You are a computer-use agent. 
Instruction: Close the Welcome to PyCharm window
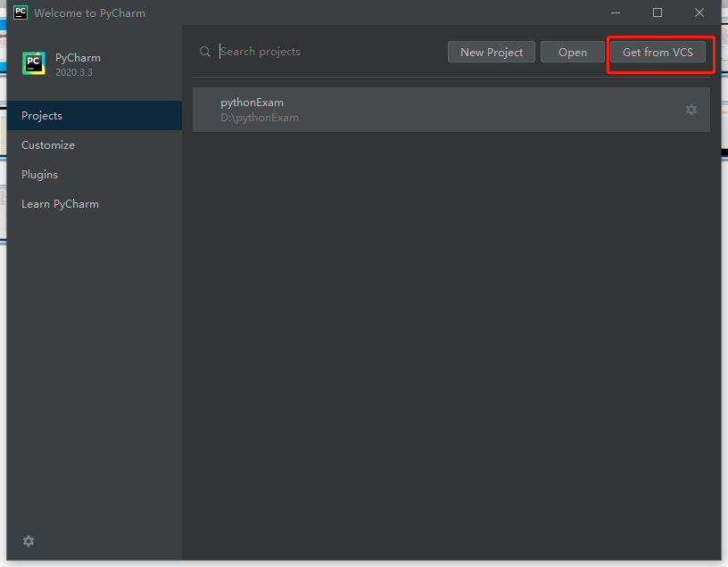pyautogui.click(x=699, y=12)
